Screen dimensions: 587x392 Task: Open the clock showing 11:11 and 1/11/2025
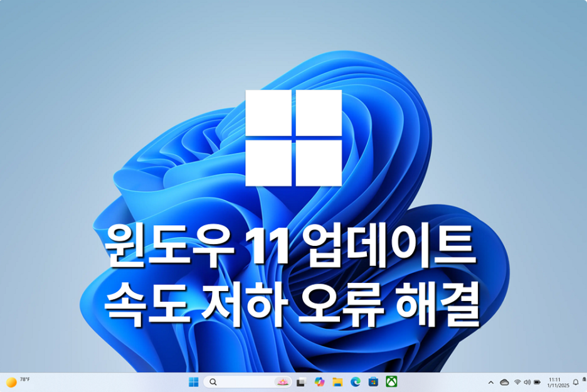tap(558, 382)
